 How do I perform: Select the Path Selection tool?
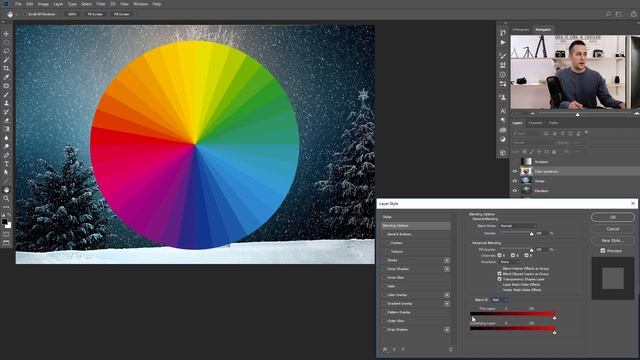(6, 172)
